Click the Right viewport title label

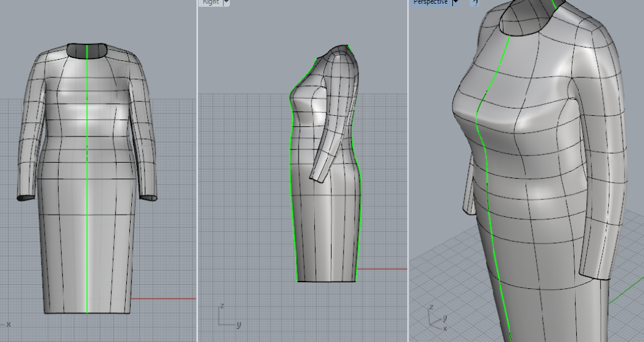211,2
